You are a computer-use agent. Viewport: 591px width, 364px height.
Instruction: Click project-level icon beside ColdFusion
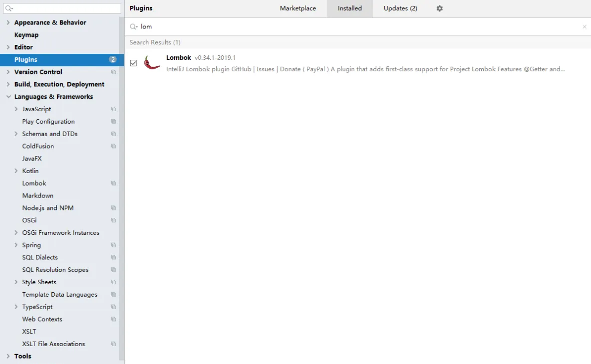[113, 146]
